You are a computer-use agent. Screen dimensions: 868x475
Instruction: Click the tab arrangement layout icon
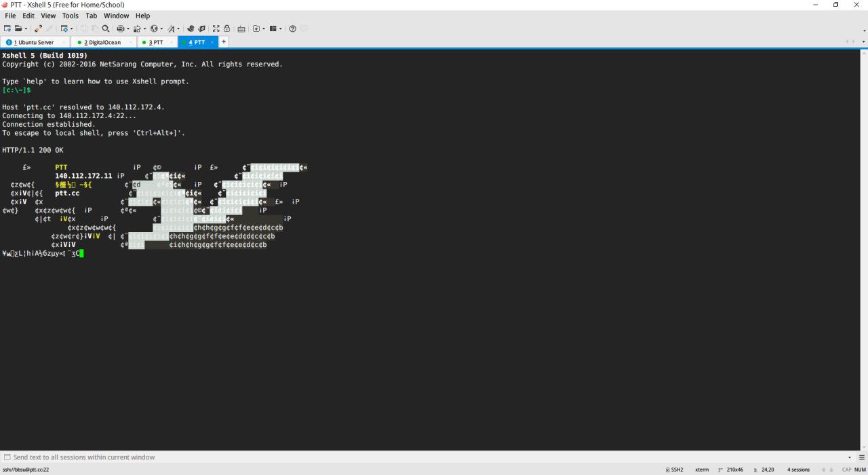273,28
